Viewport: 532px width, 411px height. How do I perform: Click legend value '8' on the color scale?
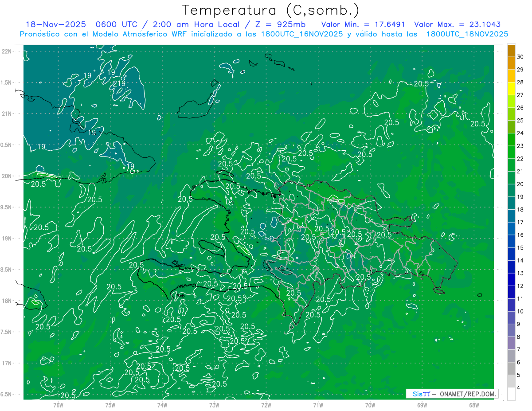coord(519,337)
